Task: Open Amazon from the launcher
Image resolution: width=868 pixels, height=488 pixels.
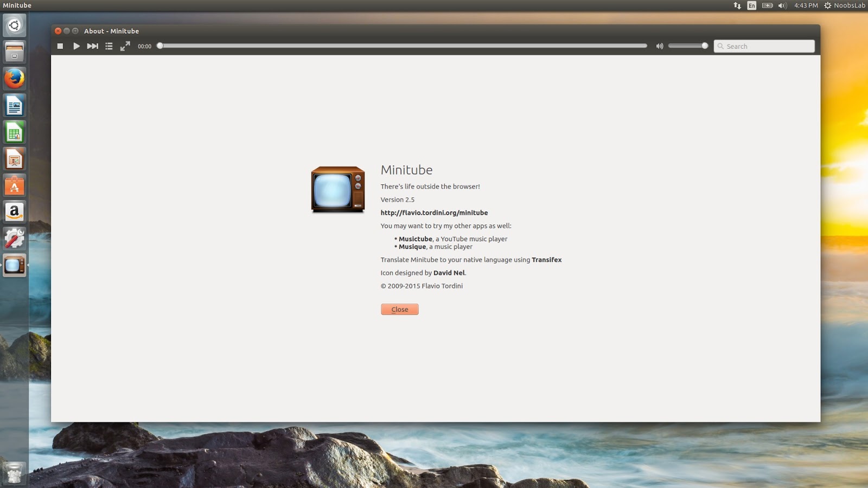Action: pos(15,212)
